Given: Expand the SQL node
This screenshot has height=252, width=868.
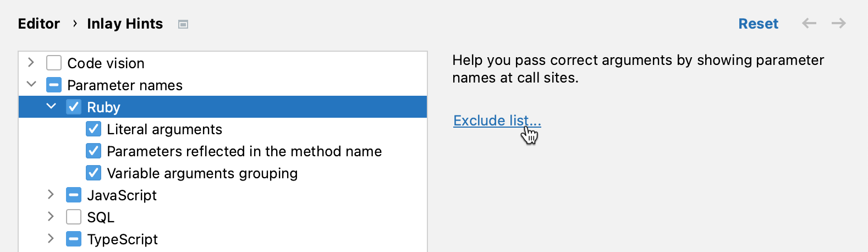Looking at the screenshot, I should click(51, 216).
